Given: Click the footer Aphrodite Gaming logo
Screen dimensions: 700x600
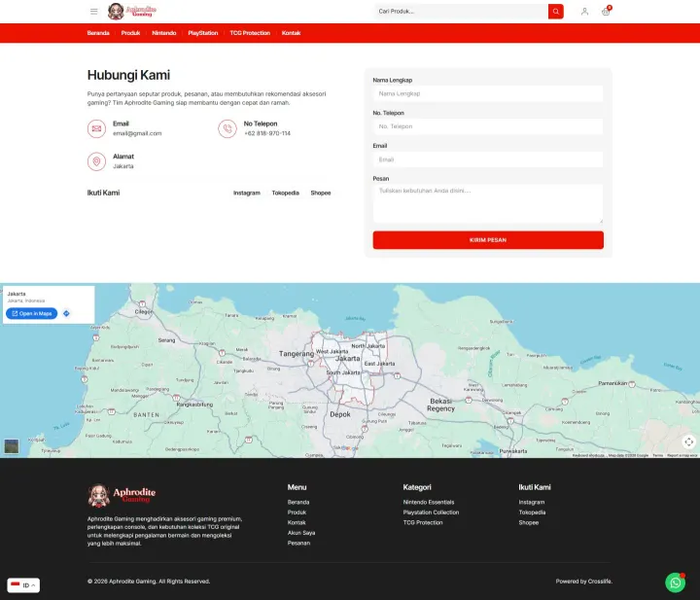Looking at the screenshot, I should (x=122, y=496).
